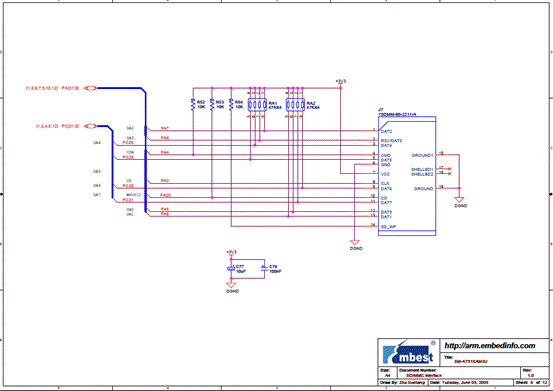Select the PC[31:0] bus label text

[70, 126]
